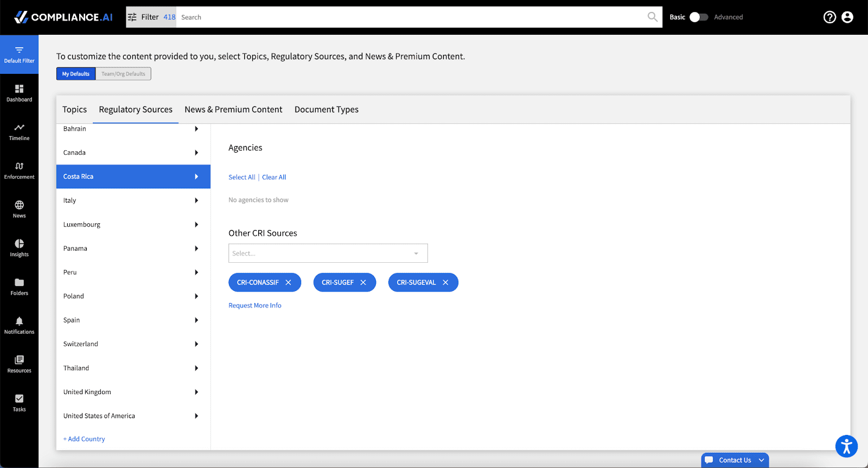Click the search magnifier icon
Viewport: 868px width, 468px height.
pos(653,17)
